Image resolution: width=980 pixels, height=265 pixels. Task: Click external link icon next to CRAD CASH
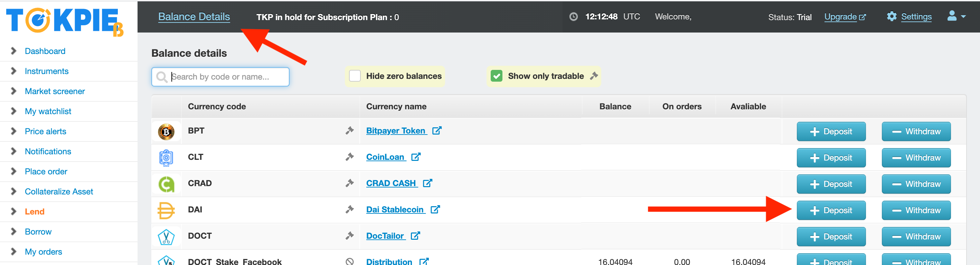pos(427,183)
